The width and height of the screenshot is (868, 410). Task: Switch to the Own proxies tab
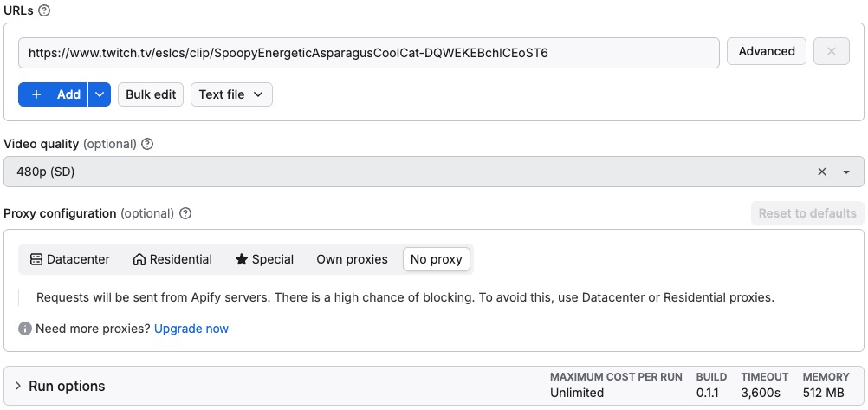click(x=352, y=259)
